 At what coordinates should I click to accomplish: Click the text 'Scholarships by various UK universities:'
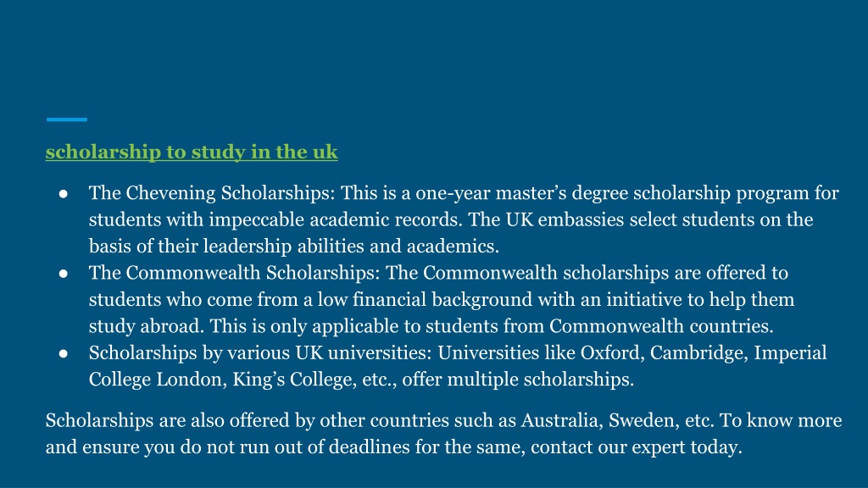(x=261, y=353)
